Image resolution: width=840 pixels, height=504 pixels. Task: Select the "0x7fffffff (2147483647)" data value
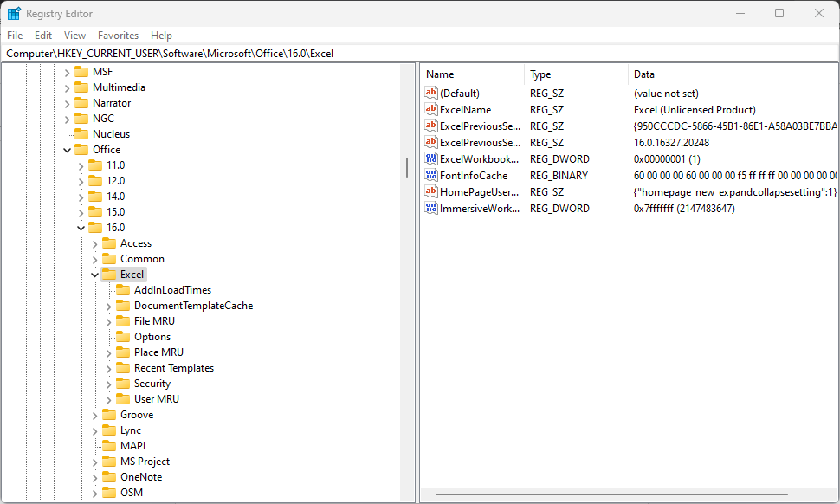[x=684, y=209]
